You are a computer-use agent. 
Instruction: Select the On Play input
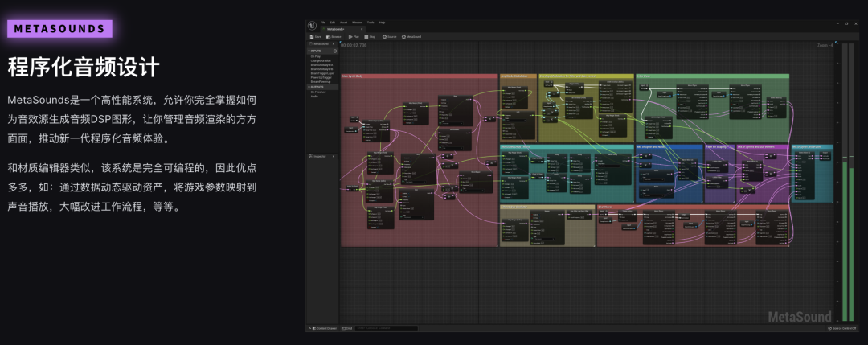coord(316,56)
